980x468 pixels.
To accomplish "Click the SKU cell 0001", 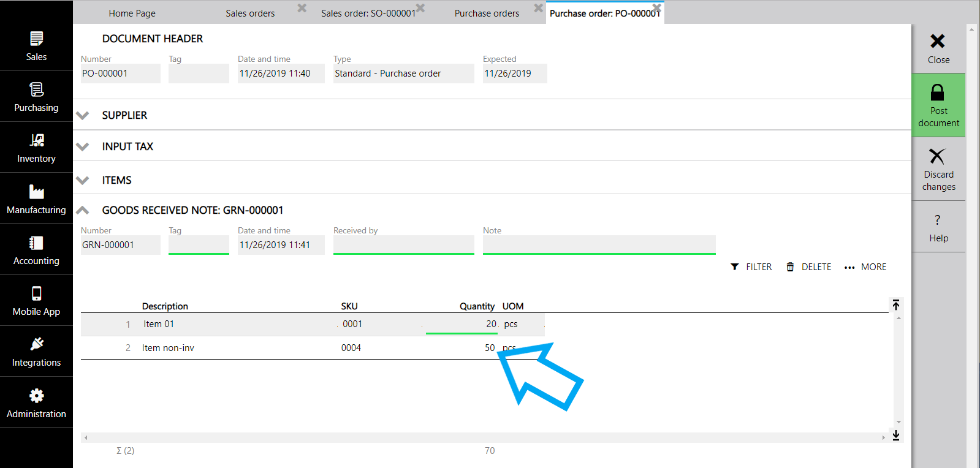I will [x=352, y=324].
